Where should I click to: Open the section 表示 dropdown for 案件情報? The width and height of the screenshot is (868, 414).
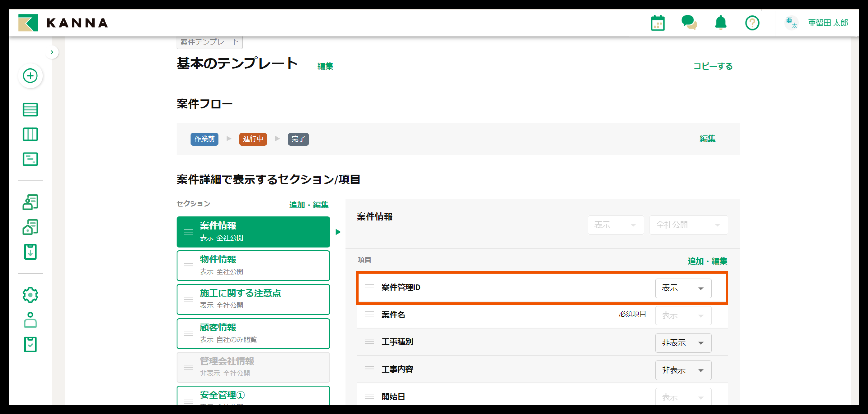(616, 225)
